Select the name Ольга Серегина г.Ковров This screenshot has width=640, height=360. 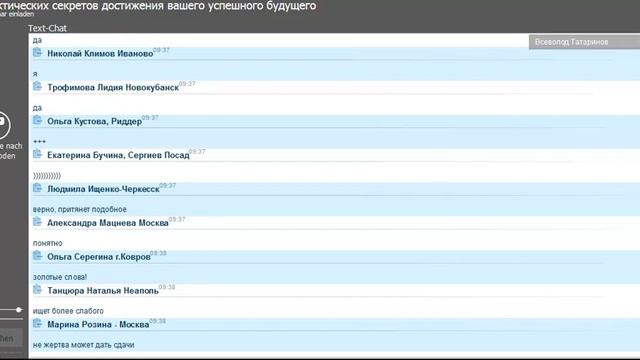99,257
